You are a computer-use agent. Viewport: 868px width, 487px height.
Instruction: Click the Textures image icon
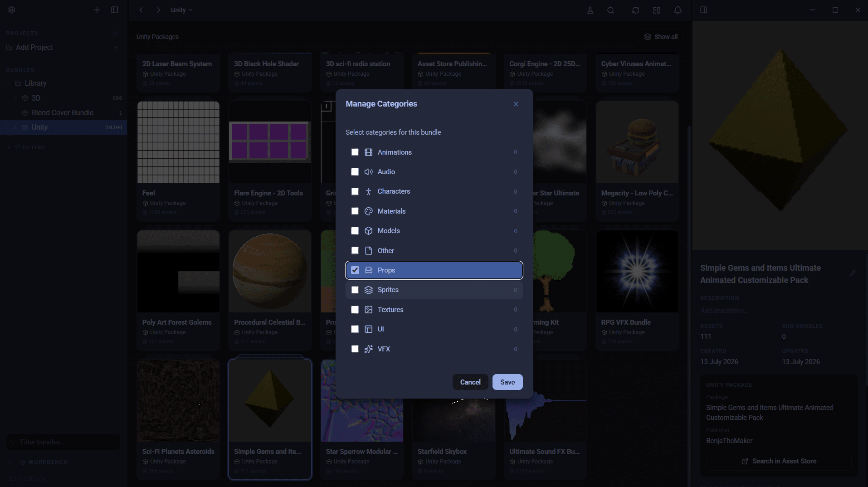369,310
